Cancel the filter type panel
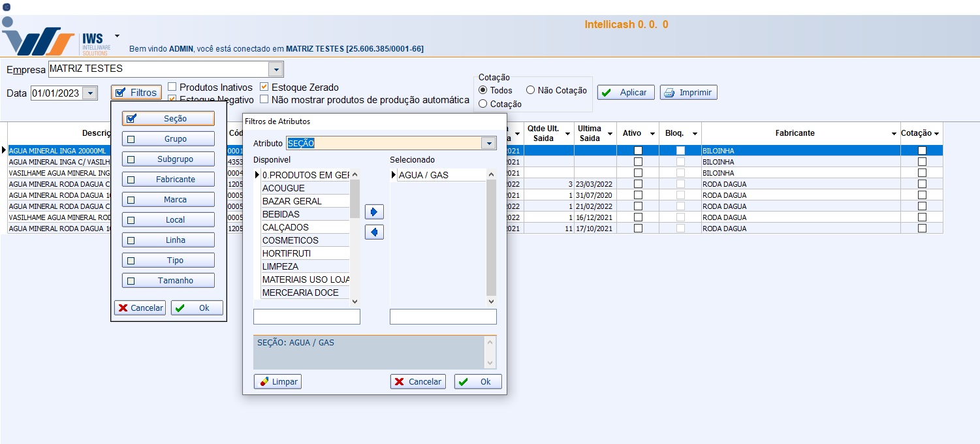The image size is (980, 444). tap(140, 308)
